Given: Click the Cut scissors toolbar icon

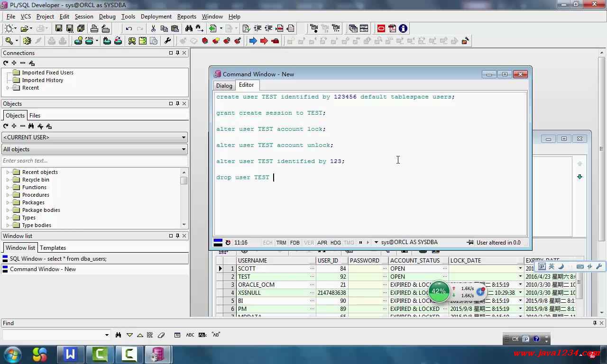Looking at the screenshot, I should click(x=153, y=28).
